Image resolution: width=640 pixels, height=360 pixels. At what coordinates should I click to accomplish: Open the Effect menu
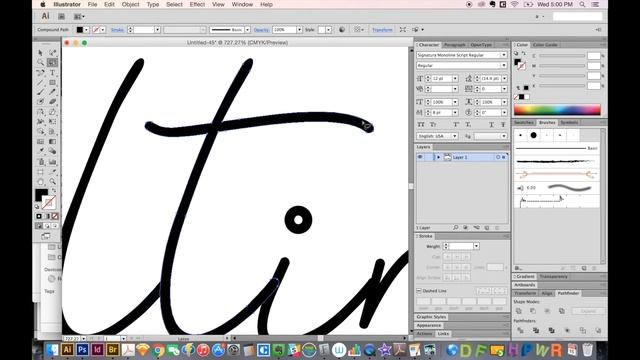click(x=197, y=4)
